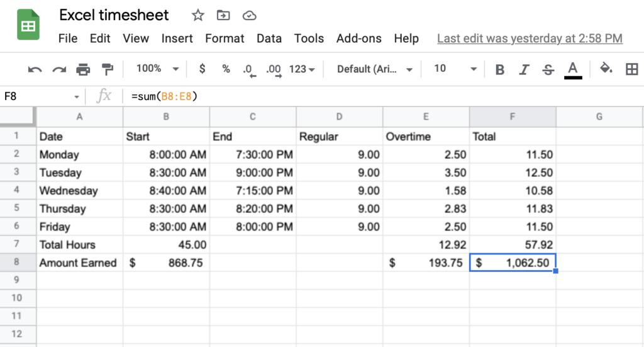The image size is (644, 347).
Task: Toggle italic formatting
Action: pyautogui.click(x=524, y=69)
